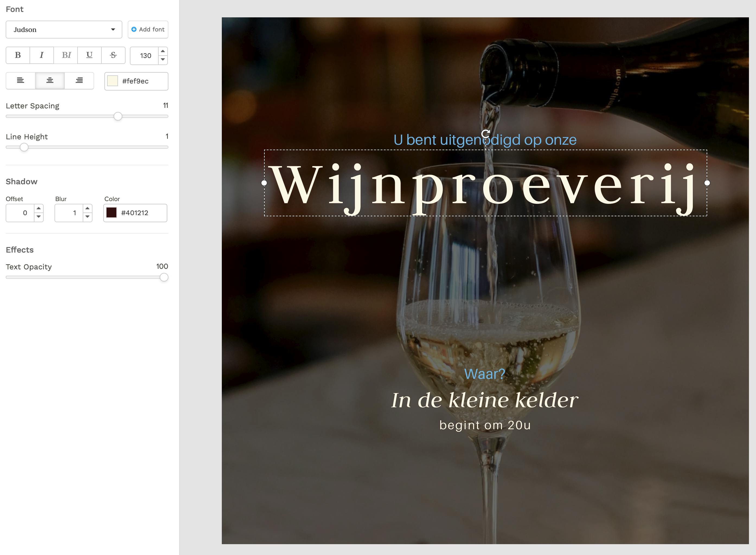The image size is (756, 555).
Task: Increase font size with up arrow
Action: click(163, 51)
